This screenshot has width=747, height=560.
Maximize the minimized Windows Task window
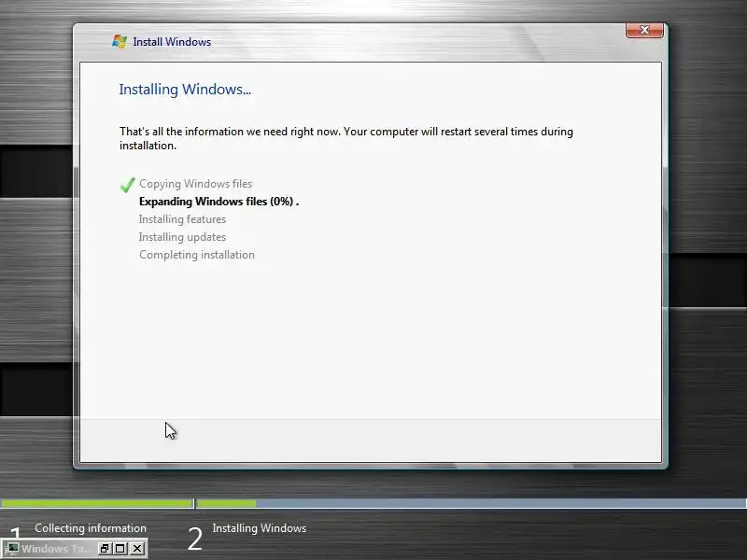120,548
